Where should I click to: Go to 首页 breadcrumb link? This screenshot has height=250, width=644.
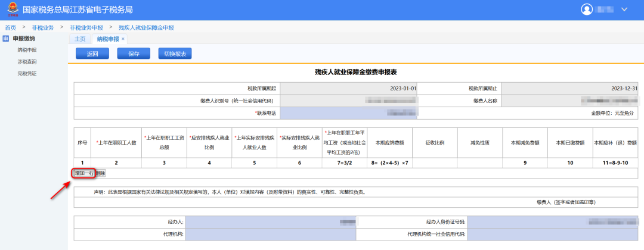tap(10, 28)
